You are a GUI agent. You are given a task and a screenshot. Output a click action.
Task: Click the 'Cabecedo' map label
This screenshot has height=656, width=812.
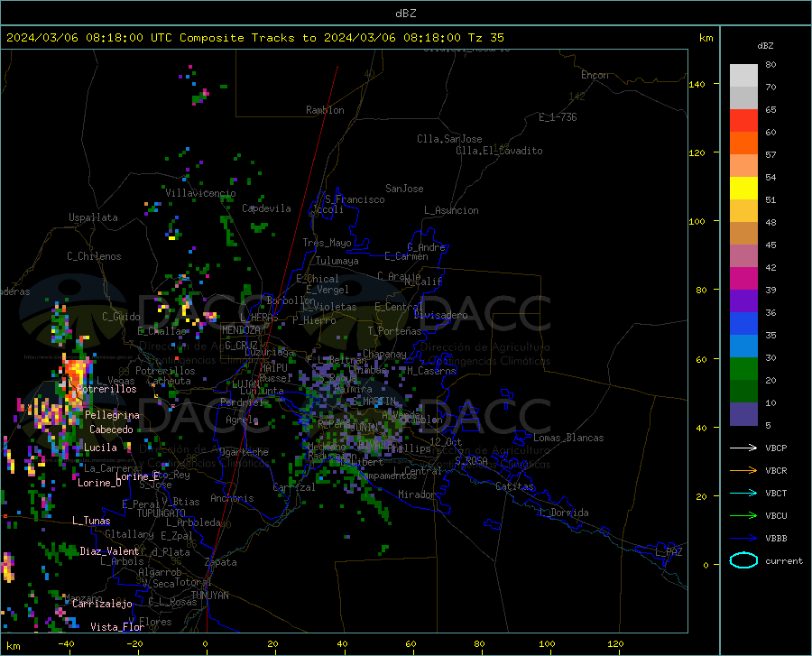tap(111, 430)
